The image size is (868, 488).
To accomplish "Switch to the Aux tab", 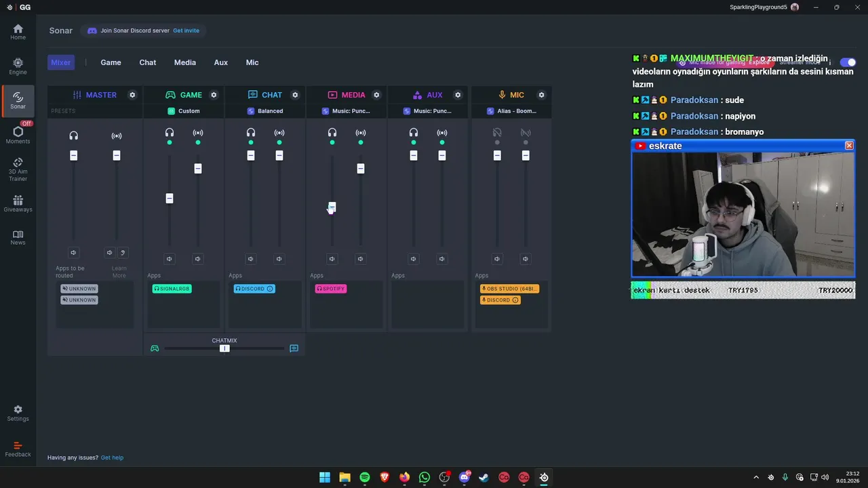I will coord(221,62).
